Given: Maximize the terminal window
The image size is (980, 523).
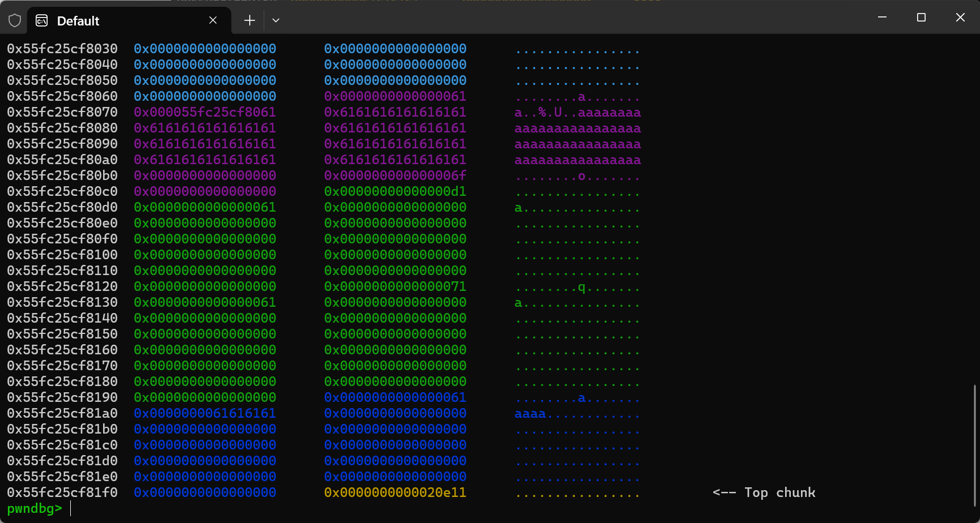Looking at the screenshot, I should point(921,18).
